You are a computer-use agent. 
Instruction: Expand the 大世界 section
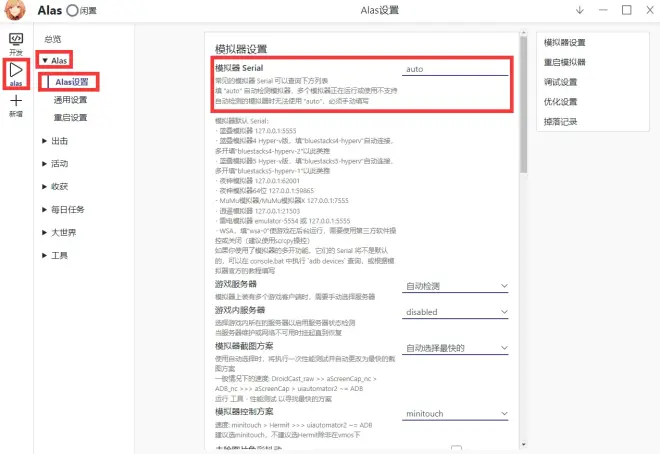tap(59, 232)
